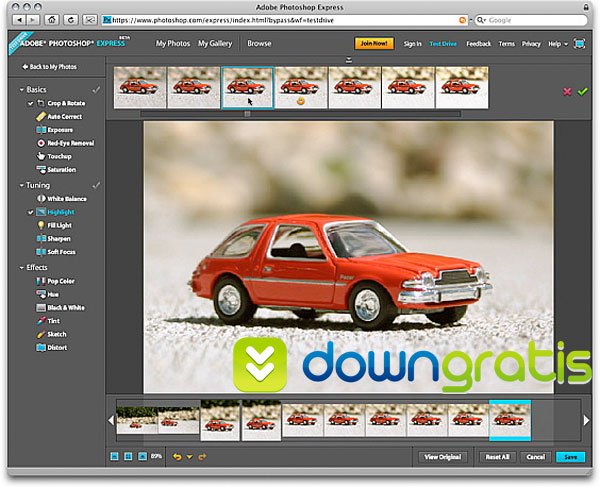
Task: Apply the Black & White effect
Action: tap(67, 308)
